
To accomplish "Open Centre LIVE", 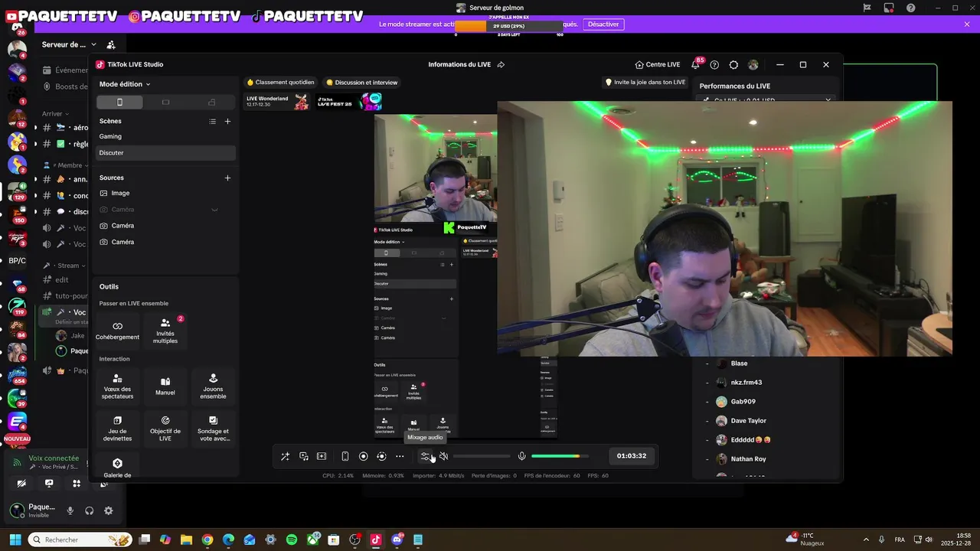I will pos(658,65).
